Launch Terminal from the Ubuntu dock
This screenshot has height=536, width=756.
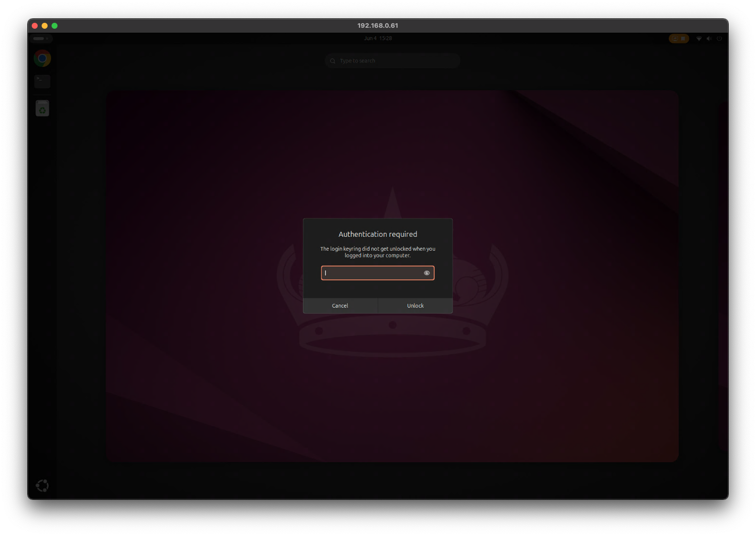pos(42,81)
